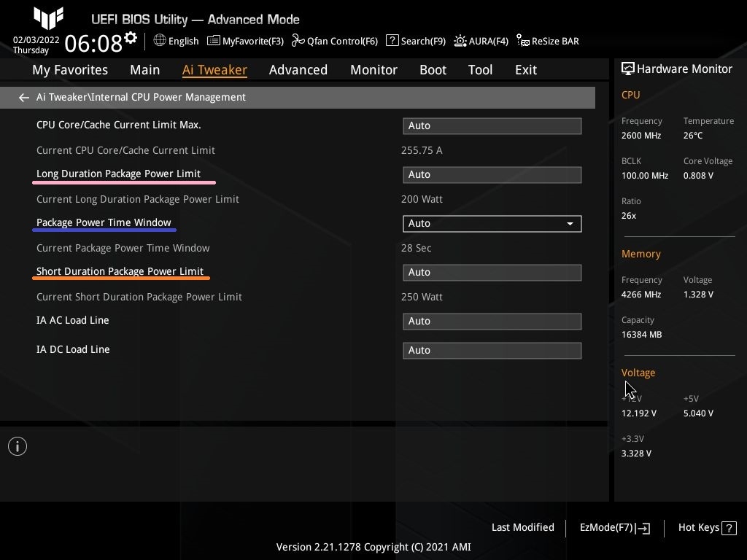Open the My Favorites tab

click(x=70, y=70)
